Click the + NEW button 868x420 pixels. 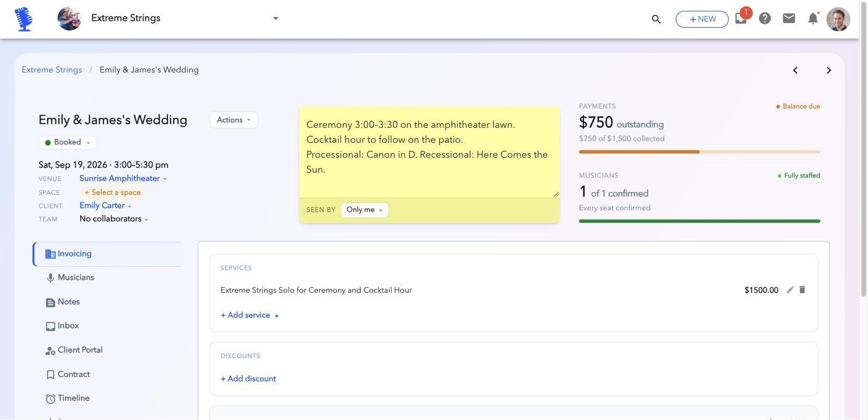coord(702,19)
